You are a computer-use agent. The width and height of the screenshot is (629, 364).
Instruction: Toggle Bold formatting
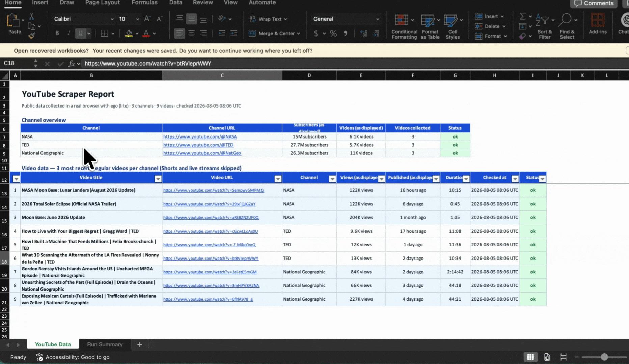57,33
